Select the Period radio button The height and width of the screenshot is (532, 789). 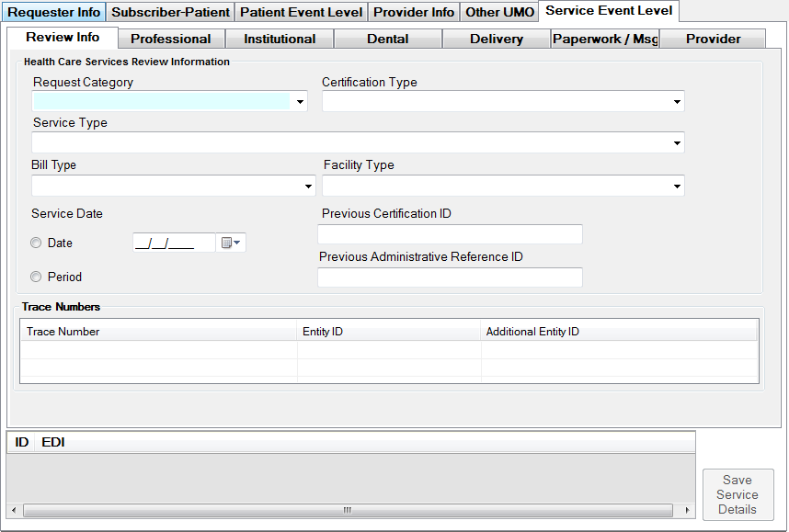click(37, 277)
